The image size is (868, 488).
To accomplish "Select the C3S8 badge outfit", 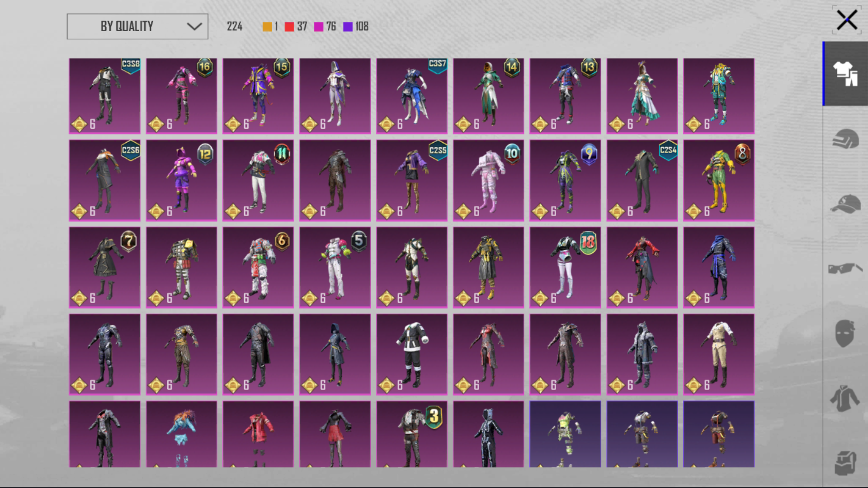I will [x=104, y=96].
